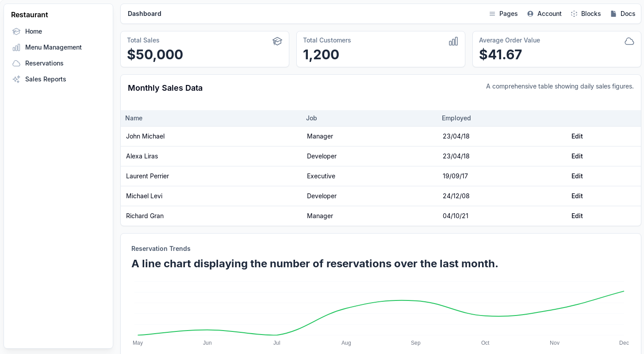
Task: Click the Sep label on chart axis
Action: click(416, 343)
